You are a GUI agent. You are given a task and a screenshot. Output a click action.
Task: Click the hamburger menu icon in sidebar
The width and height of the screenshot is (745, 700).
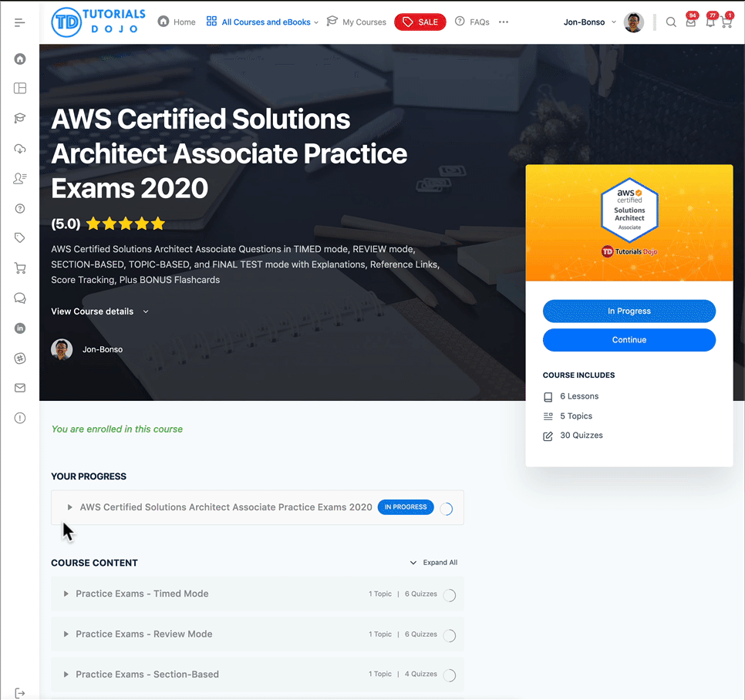pyautogui.click(x=20, y=22)
